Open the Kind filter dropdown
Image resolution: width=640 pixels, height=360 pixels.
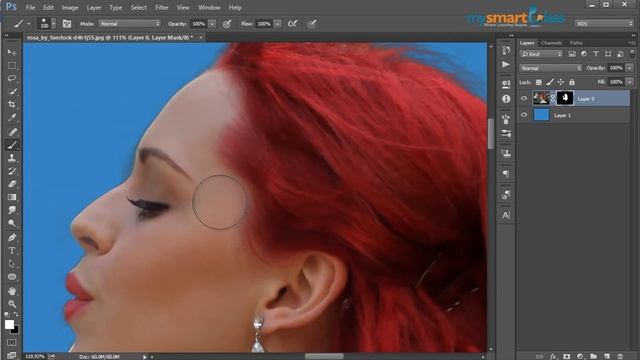pos(541,54)
